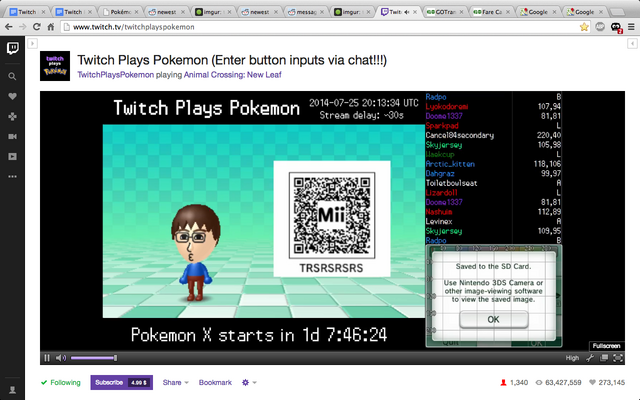
Task: Go forward in browser history
Action: pyautogui.click(x=22, y=27)
